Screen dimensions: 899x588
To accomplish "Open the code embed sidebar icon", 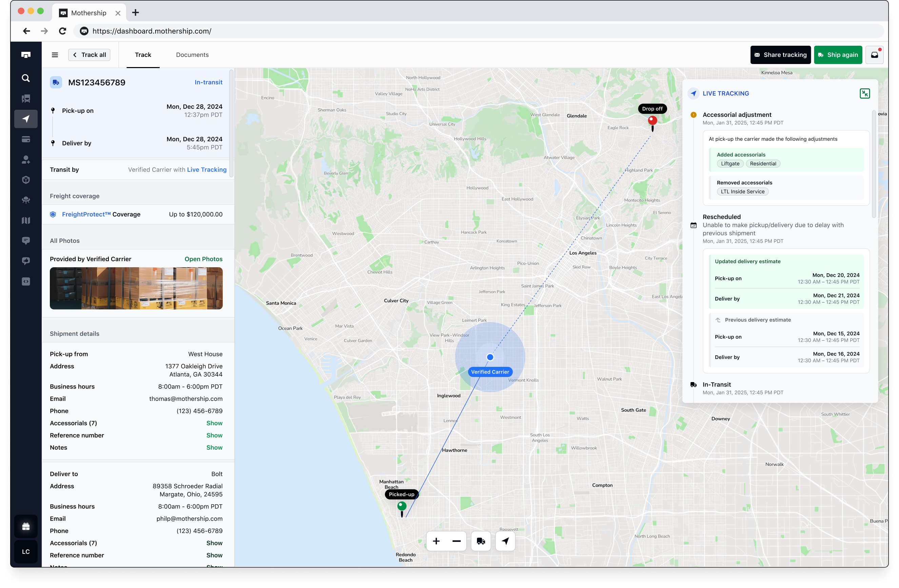I will (26, 281).
